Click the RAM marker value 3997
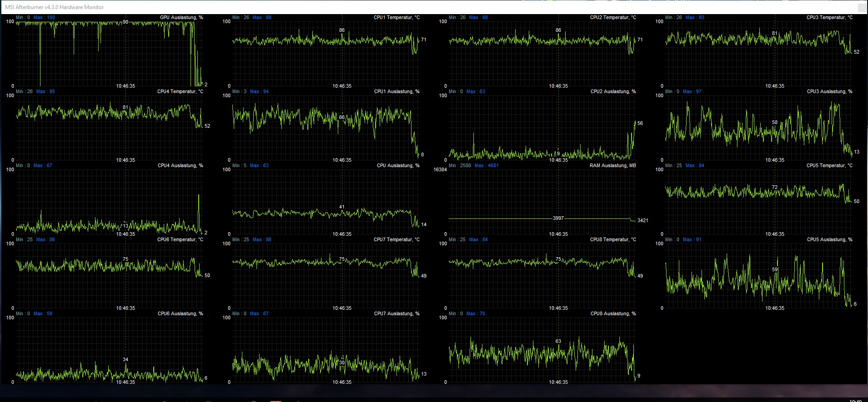Screen dimensions: 868x402 [558, 218]
